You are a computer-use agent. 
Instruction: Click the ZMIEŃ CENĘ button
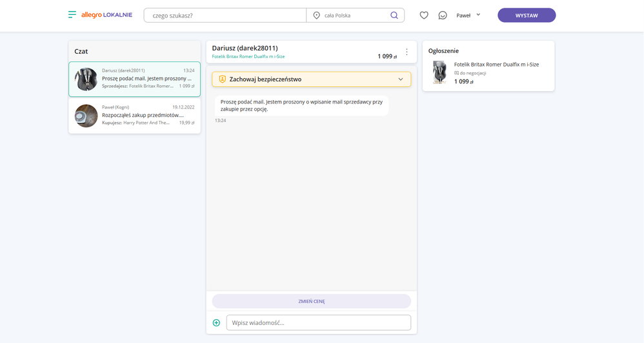[x=311, y=301]
